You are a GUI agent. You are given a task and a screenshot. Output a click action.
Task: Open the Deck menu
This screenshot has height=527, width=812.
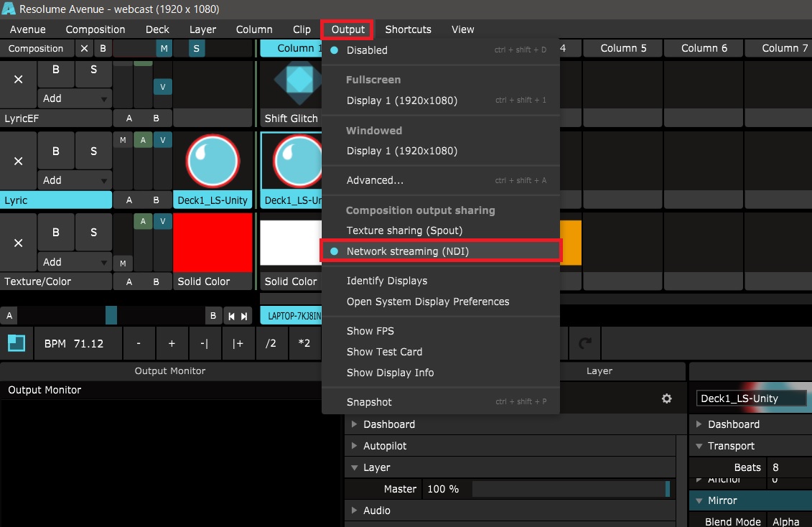click(x=157, y=29)
